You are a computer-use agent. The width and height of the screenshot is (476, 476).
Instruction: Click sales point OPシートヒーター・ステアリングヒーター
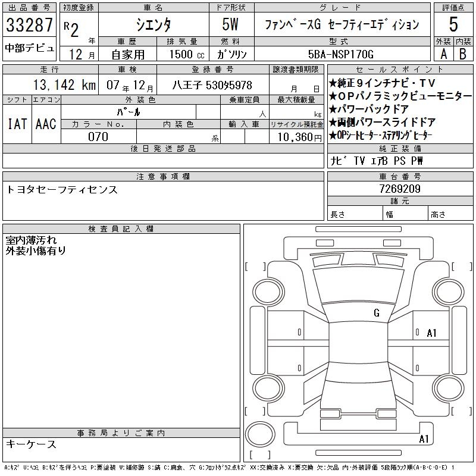click(381, 135)
